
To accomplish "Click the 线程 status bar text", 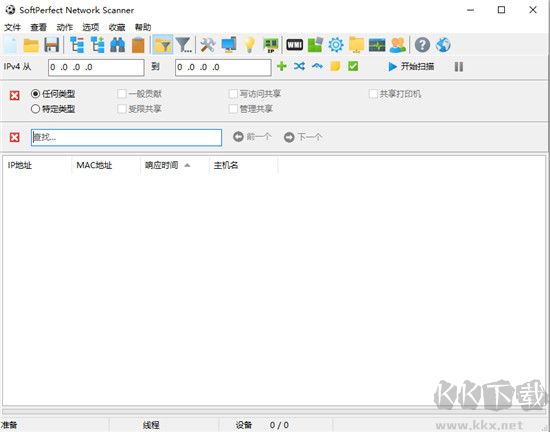I will click(x=151, y=425).
